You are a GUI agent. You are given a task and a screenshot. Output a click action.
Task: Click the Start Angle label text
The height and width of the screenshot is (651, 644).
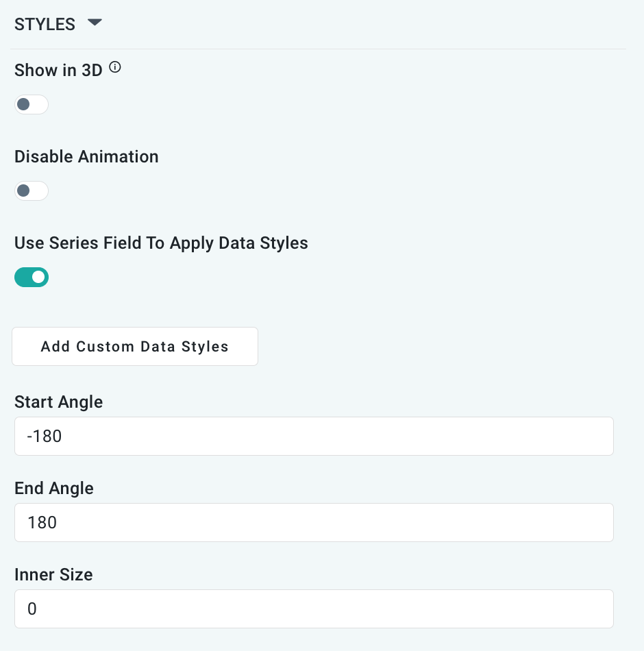click(x=58, y=402)
